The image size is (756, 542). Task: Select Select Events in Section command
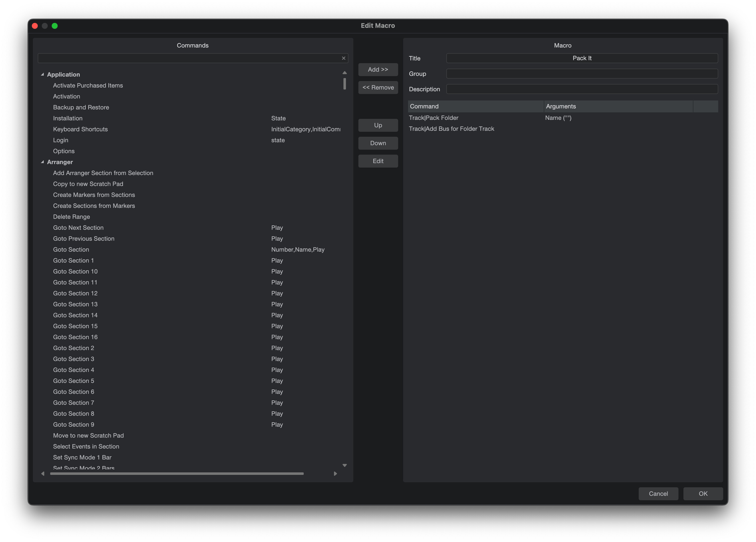pos(86,447)
